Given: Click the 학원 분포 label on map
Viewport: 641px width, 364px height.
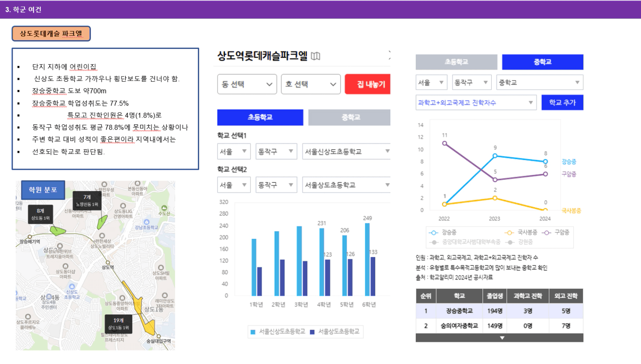Looking at the screenshot, I should (43, 190).
